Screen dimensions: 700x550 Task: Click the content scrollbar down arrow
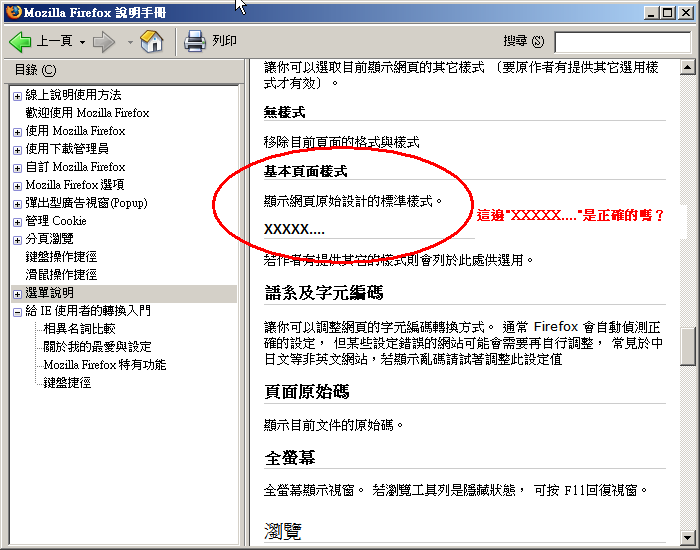pyautogui.click(x=688, y=537)
